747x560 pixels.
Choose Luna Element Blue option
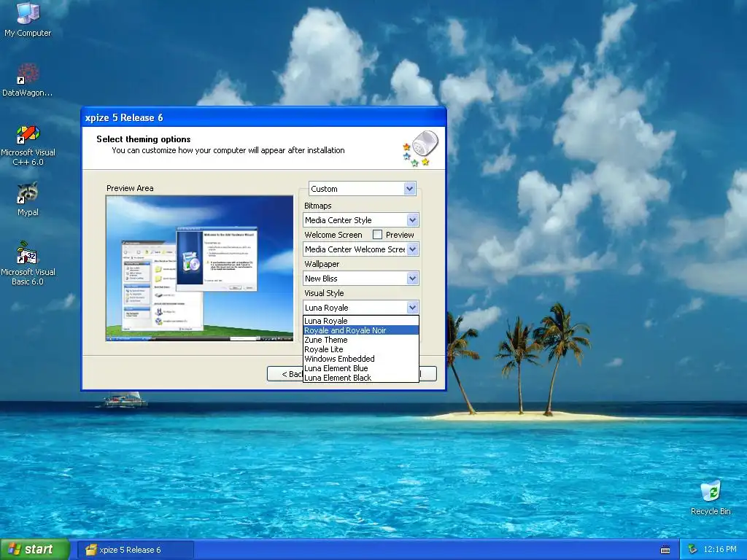tap(361, 368)
